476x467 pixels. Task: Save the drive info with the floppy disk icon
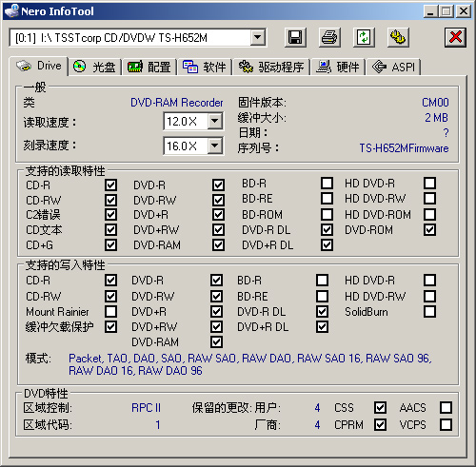tap(295, 38)
